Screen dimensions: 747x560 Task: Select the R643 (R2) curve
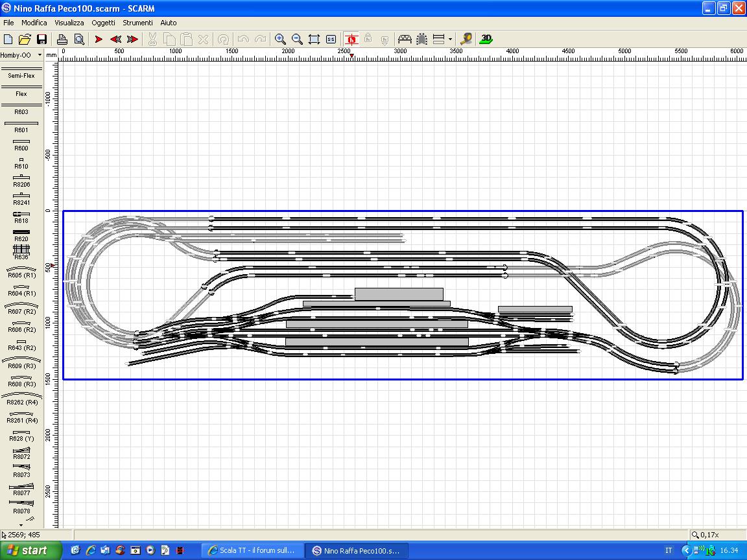click(x=21, y=345)
